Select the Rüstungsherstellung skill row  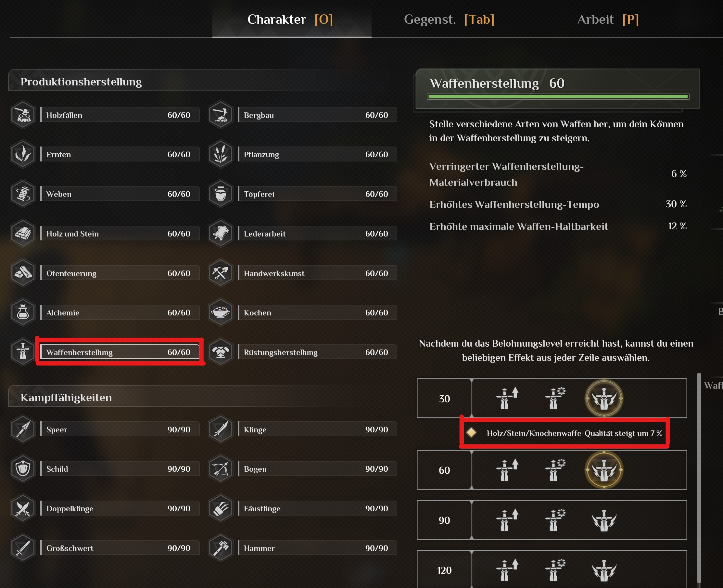click(317, 352)
